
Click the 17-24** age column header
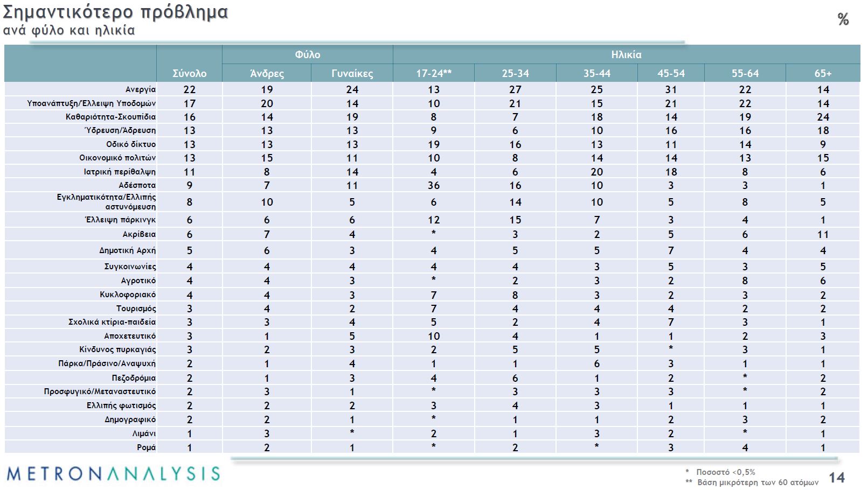pyautogui.click(x=433, y=73)
